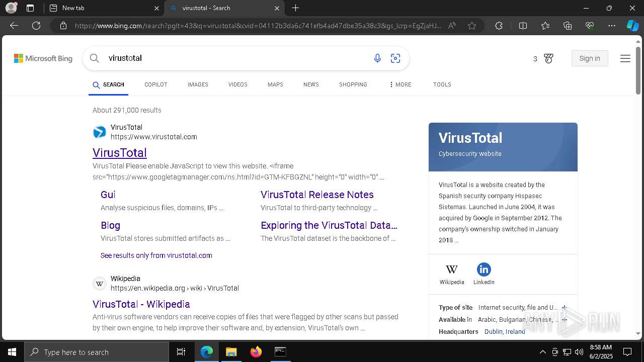
Task: Click the VirusTotal favicon beside the first result
Action: click(x=100, y=132)
